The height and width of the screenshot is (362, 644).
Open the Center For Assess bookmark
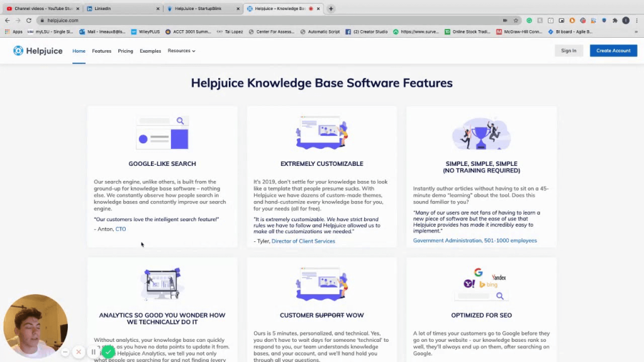click(272, 31)
